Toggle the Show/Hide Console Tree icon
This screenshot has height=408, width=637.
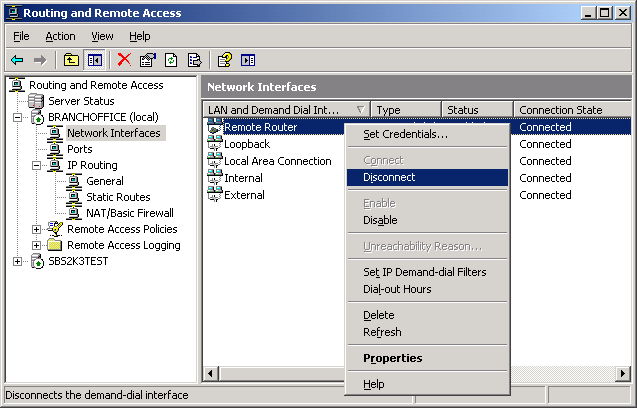(x=95, y=60)
